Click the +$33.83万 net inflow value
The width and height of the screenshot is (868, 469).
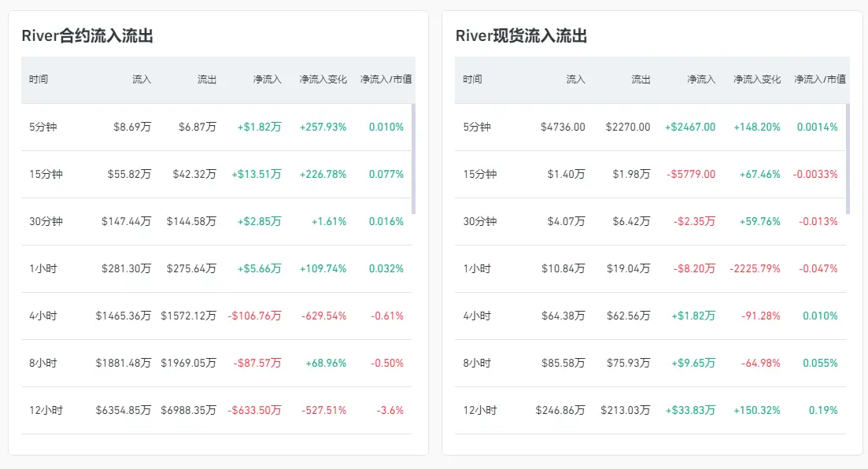[x=690, y=410]
